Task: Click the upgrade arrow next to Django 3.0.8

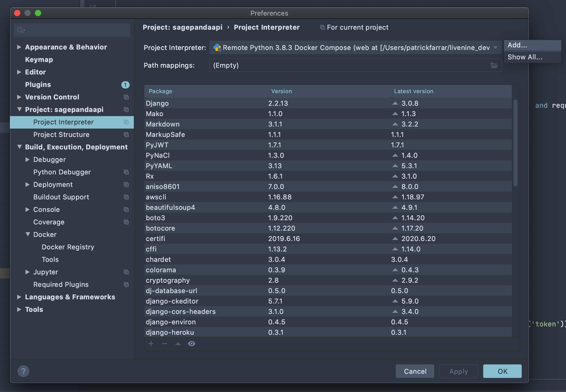Action: point(395,103)
